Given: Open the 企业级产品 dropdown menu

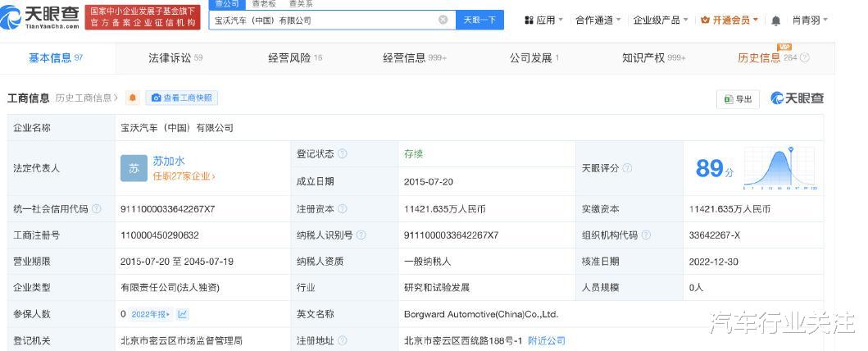Looking at the screenshot, I should [x=660, y=20].
